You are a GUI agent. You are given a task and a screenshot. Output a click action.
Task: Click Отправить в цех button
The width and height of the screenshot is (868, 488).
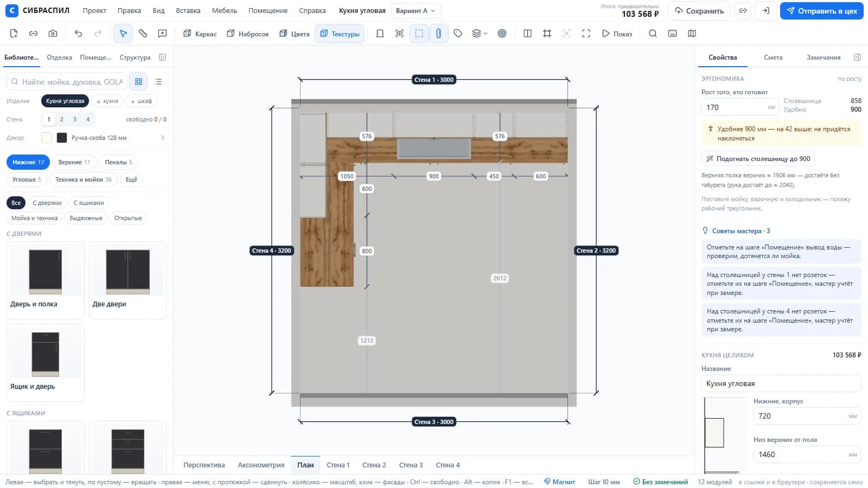click(x=821, y=11)
